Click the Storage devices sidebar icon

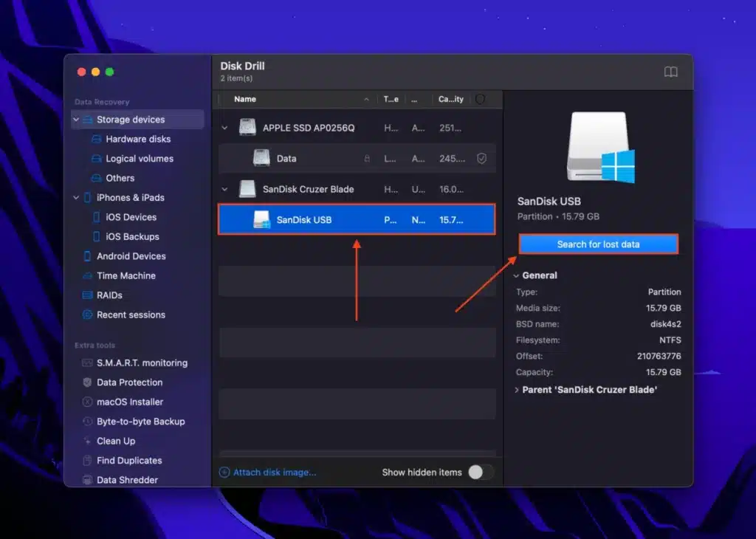pyautogui.click(x=88, y=120)
